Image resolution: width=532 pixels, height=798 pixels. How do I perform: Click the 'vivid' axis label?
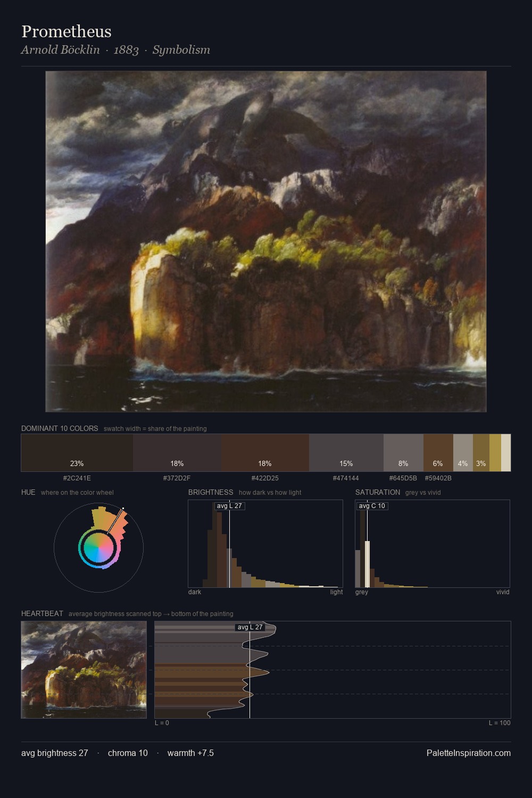click(503, 592)
